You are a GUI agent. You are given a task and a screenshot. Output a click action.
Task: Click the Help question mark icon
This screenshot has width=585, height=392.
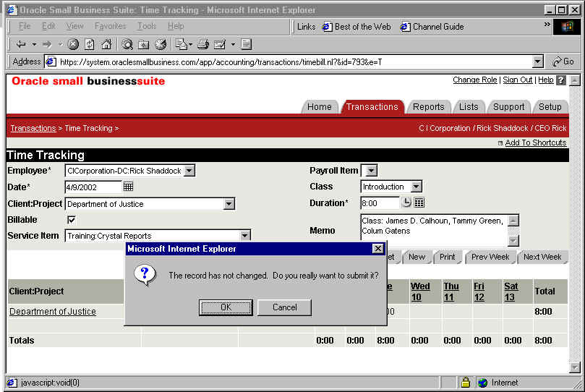pos(560,80)
